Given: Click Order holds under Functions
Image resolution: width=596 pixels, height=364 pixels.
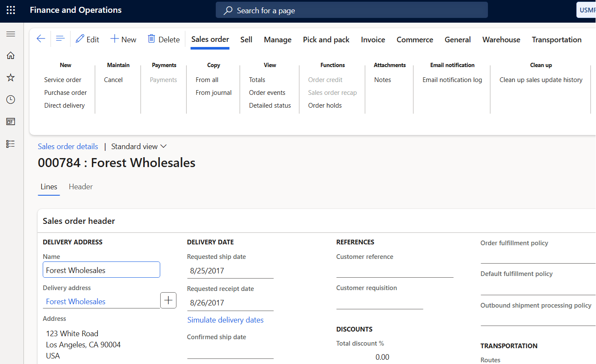Looking at the screenshot, I should 325,106.
